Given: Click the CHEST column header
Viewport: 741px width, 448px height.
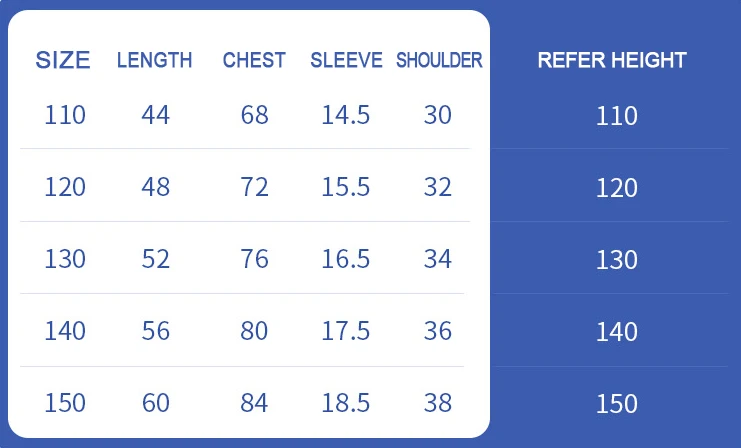Looking at the screenshot, I should 254,60.
